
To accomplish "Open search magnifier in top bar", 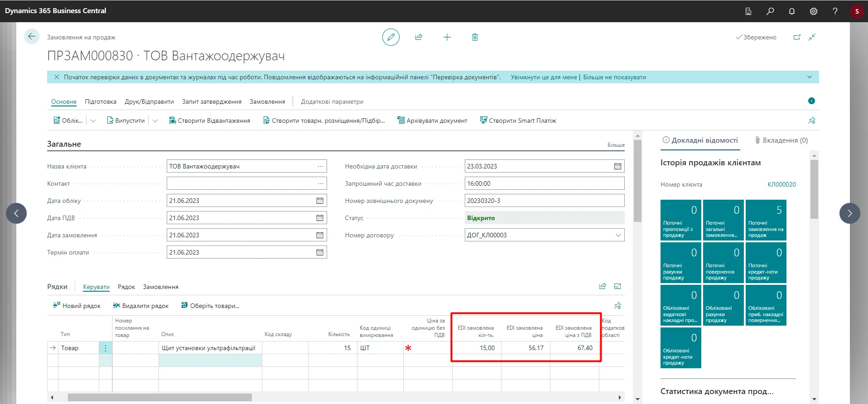I will tap(770, 11).
